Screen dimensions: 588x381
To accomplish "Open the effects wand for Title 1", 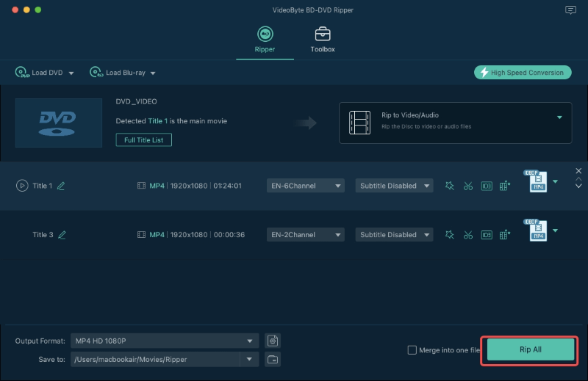I will point(450,186).
